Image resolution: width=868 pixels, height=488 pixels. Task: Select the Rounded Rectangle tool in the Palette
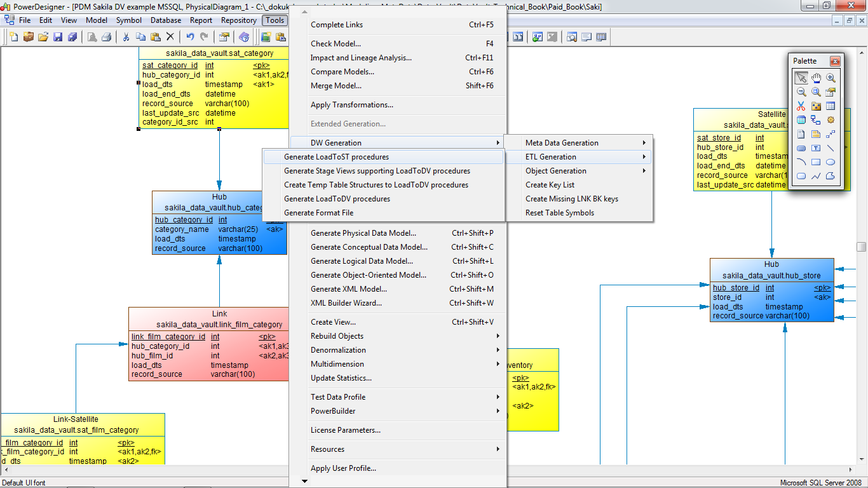[801, 176]
